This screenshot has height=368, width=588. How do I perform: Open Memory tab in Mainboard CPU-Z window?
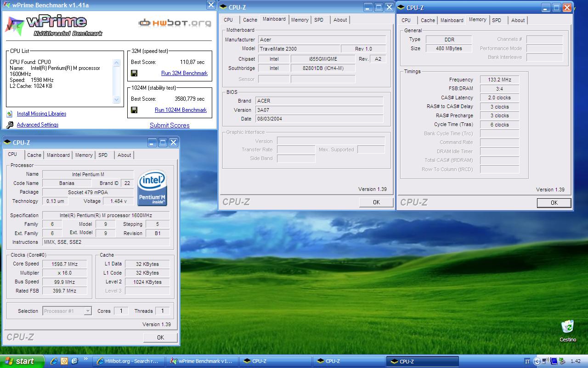300,20
